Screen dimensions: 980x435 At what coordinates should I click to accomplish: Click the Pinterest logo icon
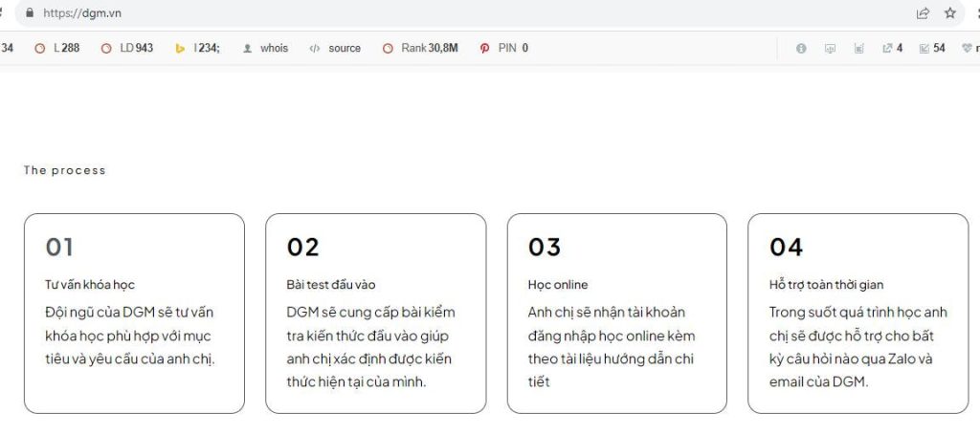pyautogui.click(x=484, y=48)
